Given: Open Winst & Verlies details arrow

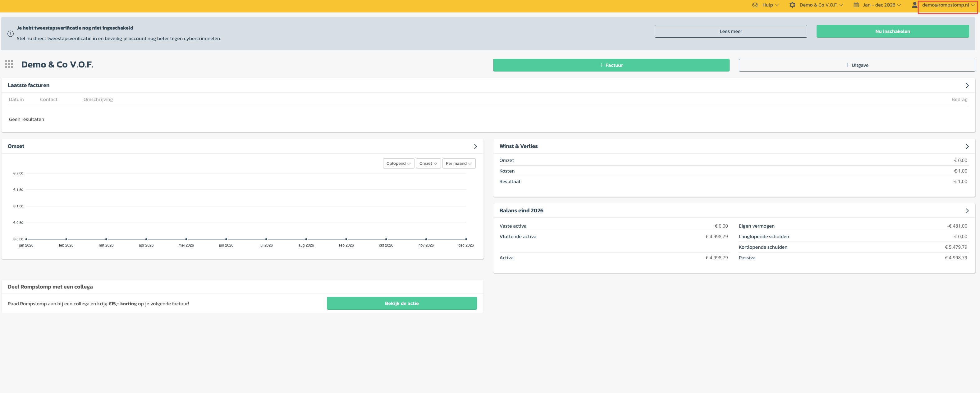Looking at the screenshot, I should click(x=967, y=147).
